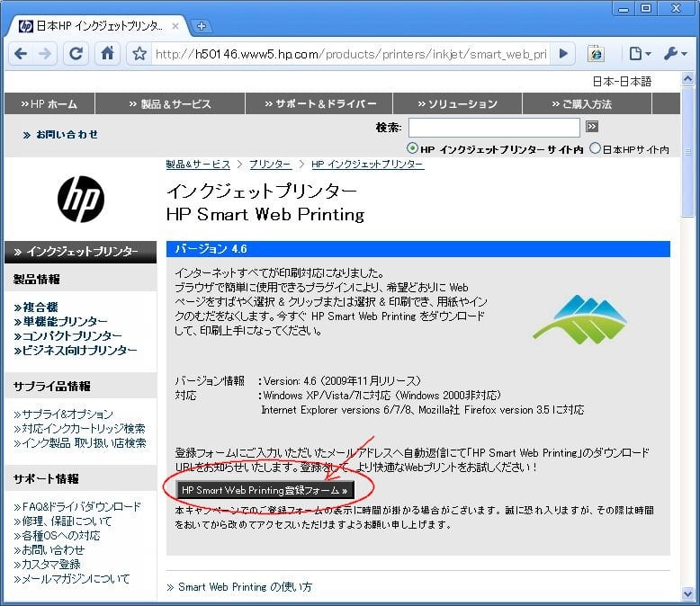Select the 日本HPサイト内 radio option
700x606 pixels.
point(595,148)
